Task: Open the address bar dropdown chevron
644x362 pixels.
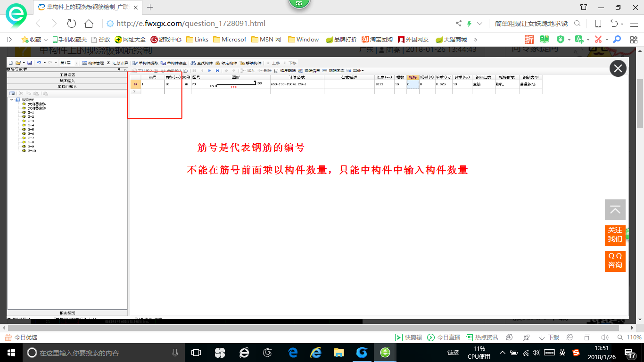Action: 480,24
